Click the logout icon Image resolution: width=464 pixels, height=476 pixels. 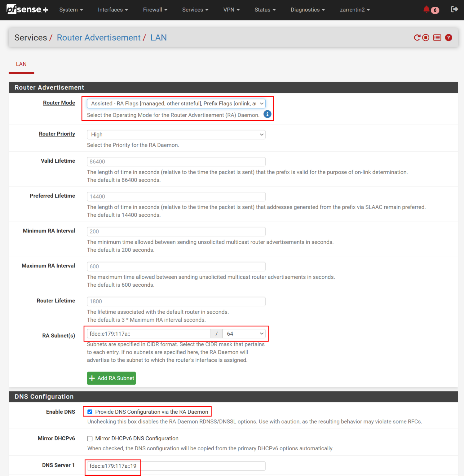click(x=454, y=9)
